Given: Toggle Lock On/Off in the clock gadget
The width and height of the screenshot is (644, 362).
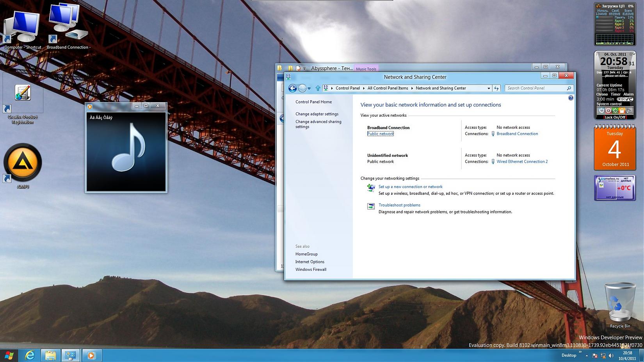Looking at the screenshot, I should 615,117.
